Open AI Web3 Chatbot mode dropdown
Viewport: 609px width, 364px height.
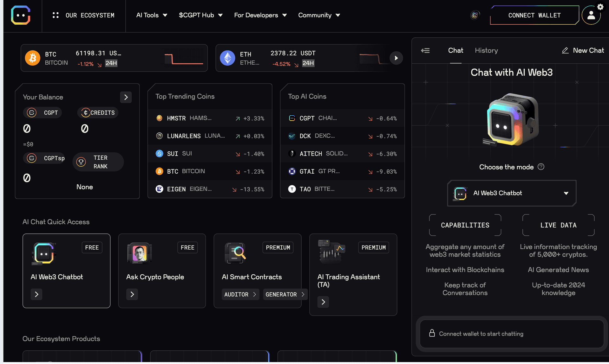pyautogui.click(x=512, y=193)
